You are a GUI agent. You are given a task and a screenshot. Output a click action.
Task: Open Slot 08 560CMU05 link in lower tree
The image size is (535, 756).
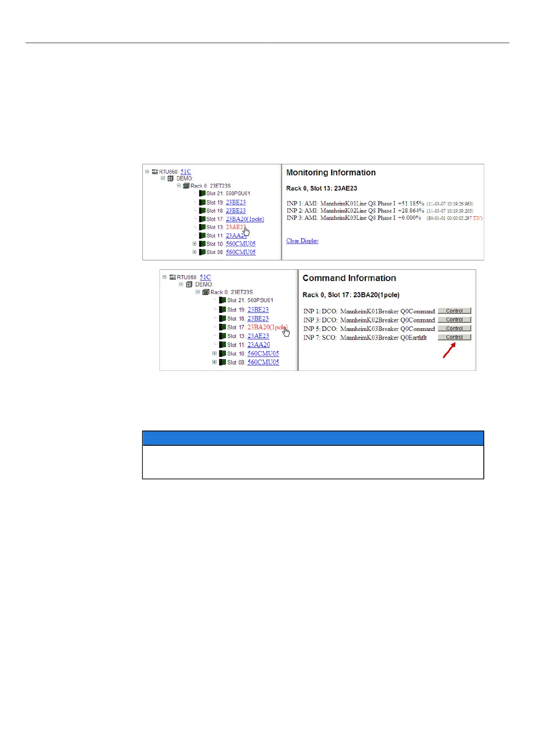263,362
